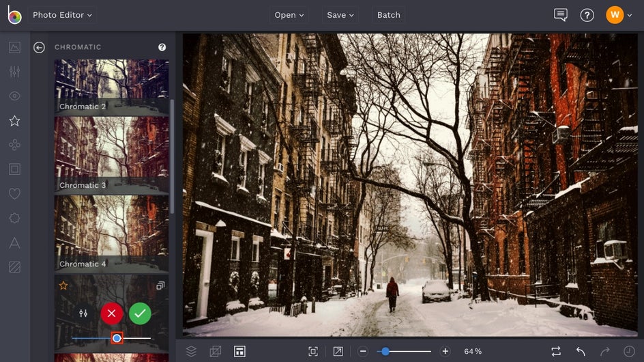644x362 pixels.
Task: Click the main photo canvas
Action: (x=410, y=185)
